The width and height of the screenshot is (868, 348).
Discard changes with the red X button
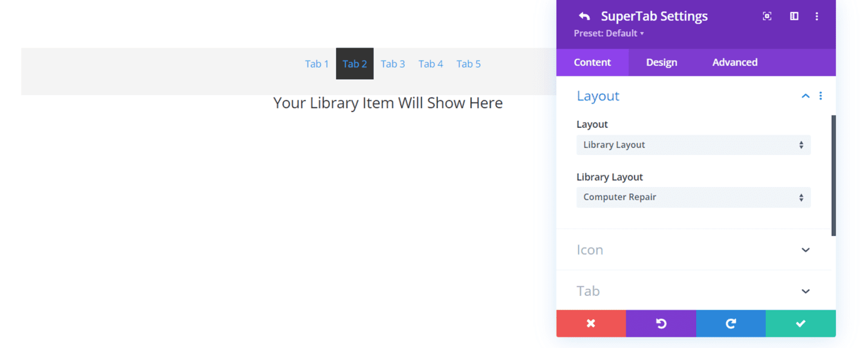(x=591, y=323)
